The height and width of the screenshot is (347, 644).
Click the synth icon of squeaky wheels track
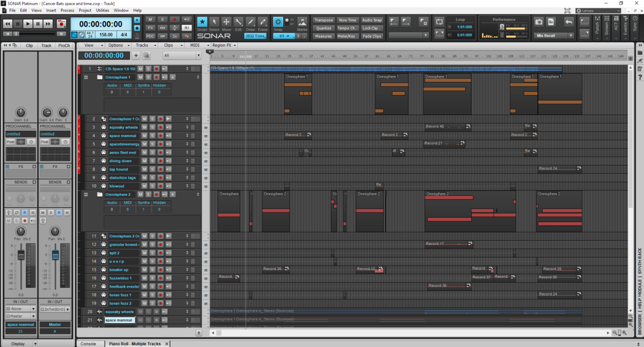pos(103,127)
